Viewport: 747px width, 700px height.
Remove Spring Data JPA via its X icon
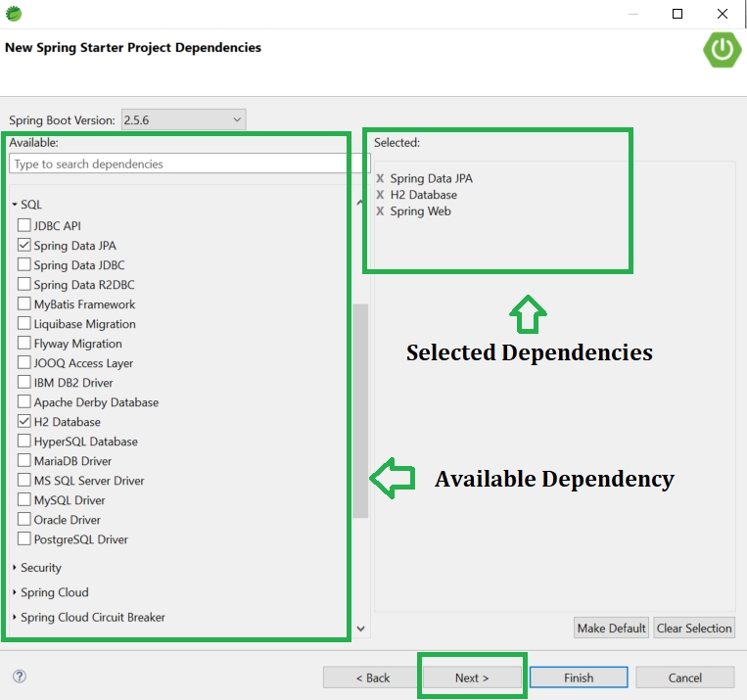[380, 179]
